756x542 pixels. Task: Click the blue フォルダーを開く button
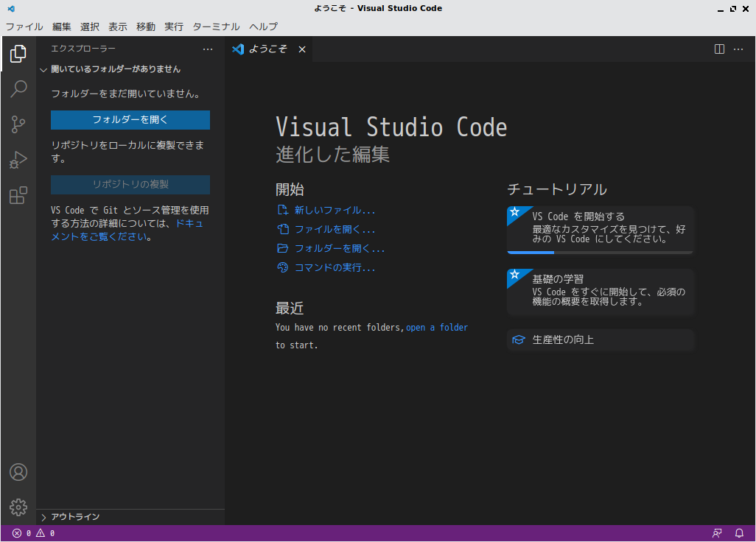click(x=130, y=120)
